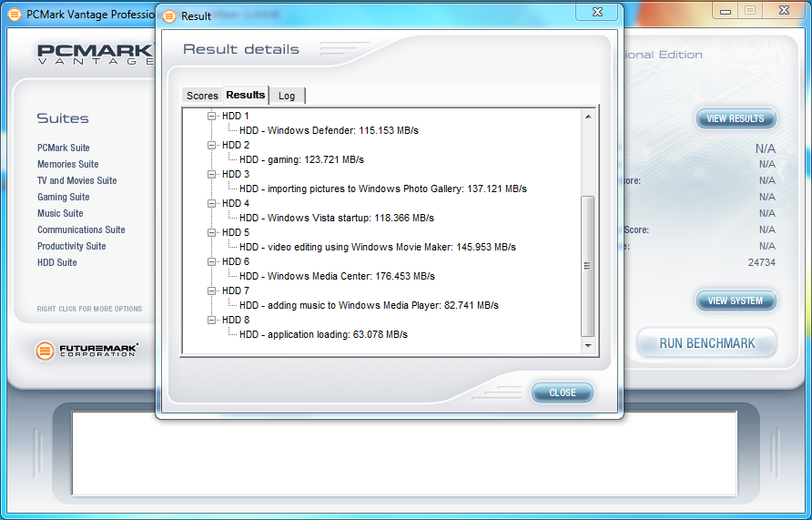Screen dimensions: 812x520
Task: Click the CLOSE button in Result dialog
Action: 563,393
